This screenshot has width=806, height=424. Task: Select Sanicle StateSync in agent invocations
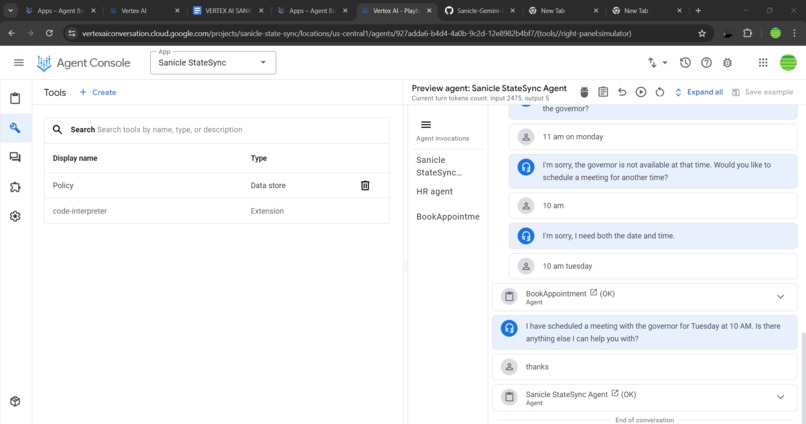[439, 166]
